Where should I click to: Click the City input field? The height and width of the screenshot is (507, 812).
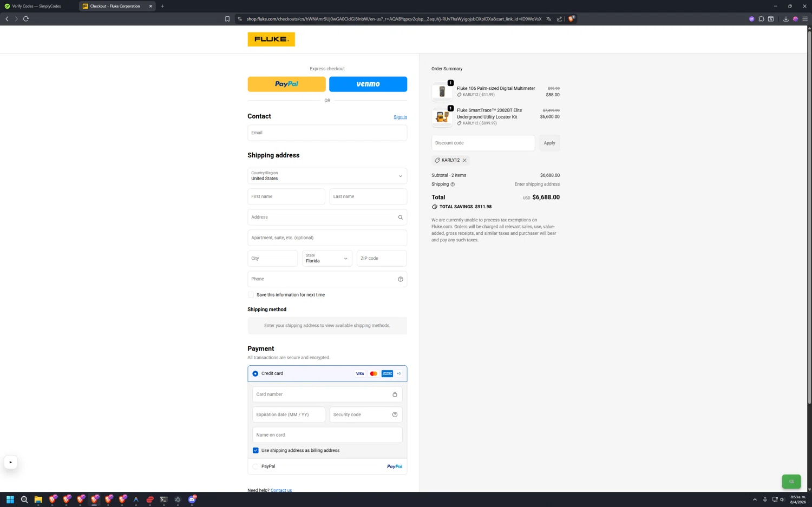coord(272,258)
